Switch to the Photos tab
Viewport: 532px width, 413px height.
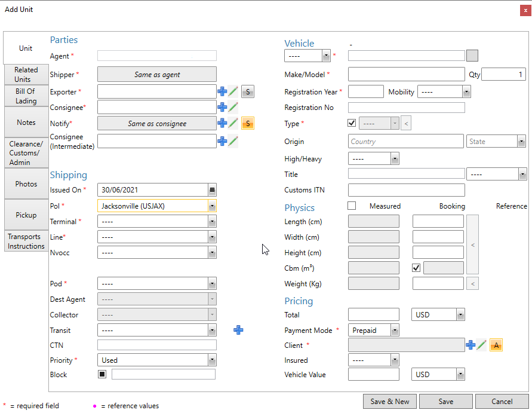tap(26, 183)
